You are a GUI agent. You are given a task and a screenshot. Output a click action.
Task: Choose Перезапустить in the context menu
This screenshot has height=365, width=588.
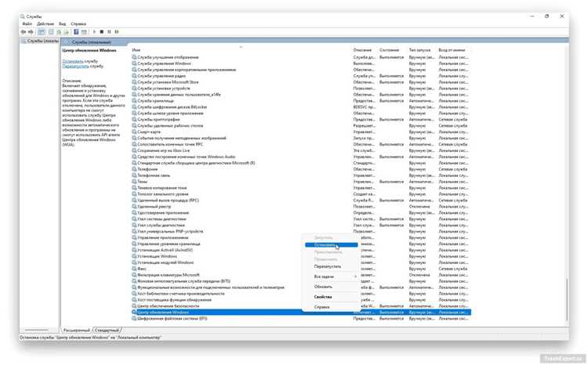[328, 266]
